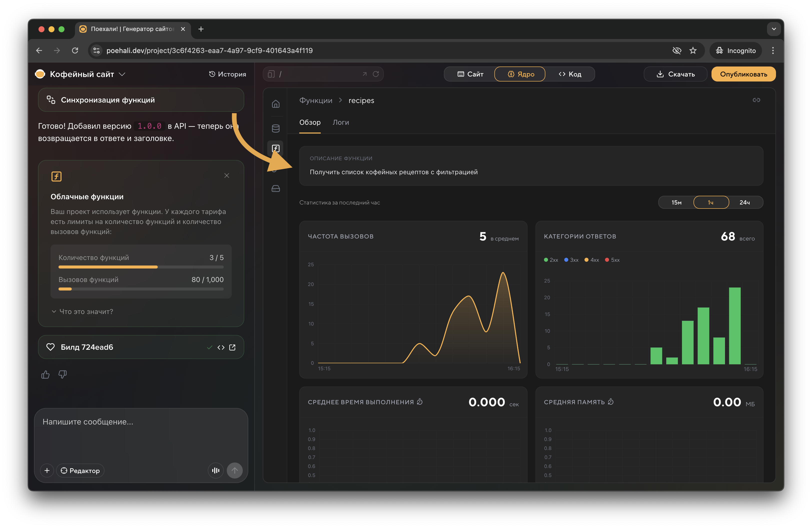
Task: Click the Скачать button
Action: click(x=675, y=74)
